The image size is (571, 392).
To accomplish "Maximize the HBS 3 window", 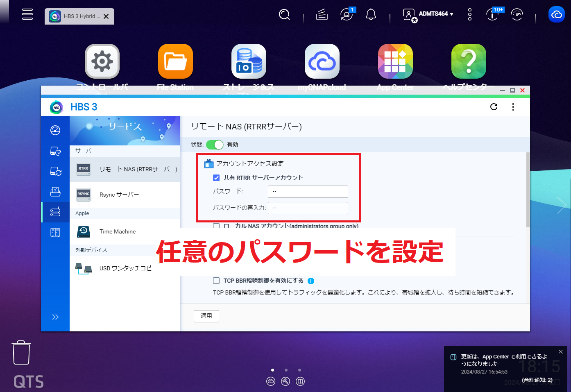I will point(512,90).
